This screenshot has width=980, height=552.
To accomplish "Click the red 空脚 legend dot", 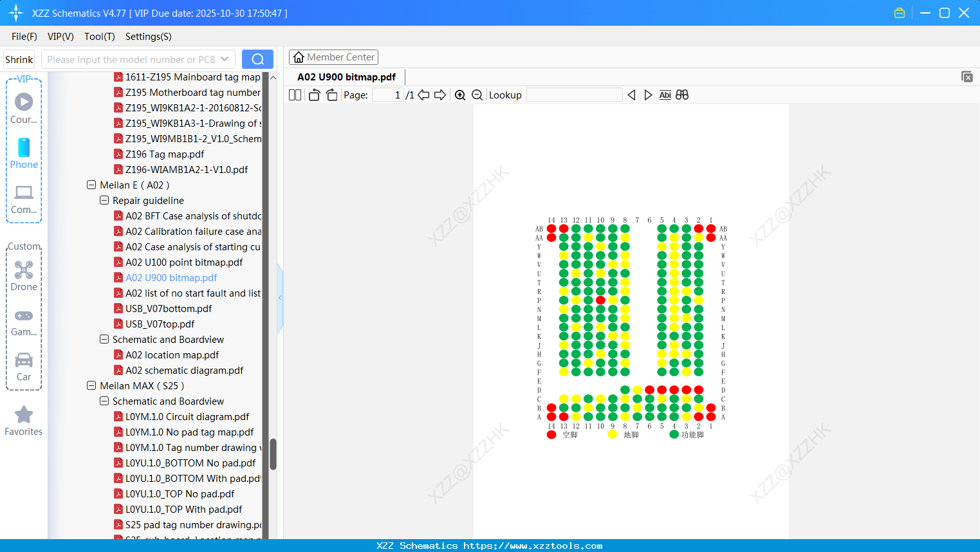I will pos(551,435).
